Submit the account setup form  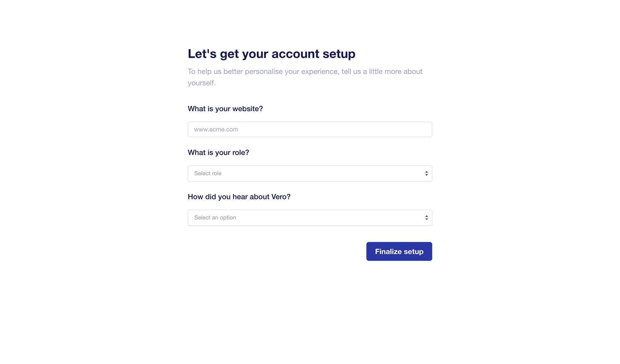[x=399, y=252]
